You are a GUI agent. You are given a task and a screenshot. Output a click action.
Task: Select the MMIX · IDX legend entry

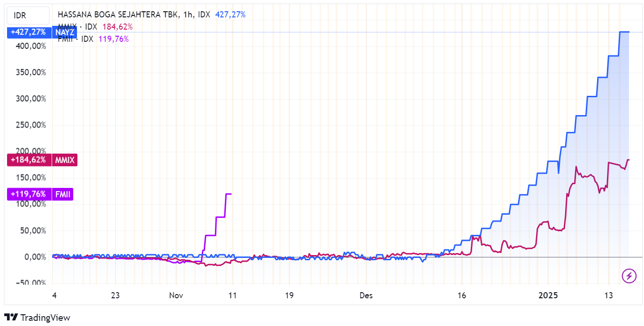pyautogui.click(x=78, y=27)
